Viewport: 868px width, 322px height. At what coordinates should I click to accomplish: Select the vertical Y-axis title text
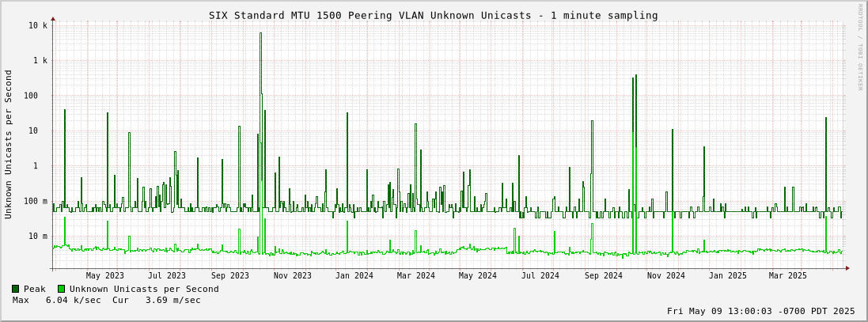click(x=9, y=144)
